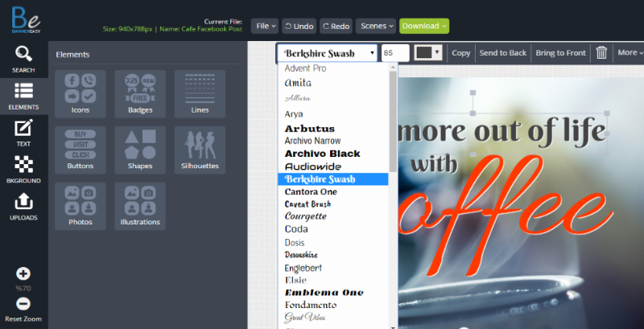Open the green Download dropdown
Screen dimensions: 644x329
[424, 26]
